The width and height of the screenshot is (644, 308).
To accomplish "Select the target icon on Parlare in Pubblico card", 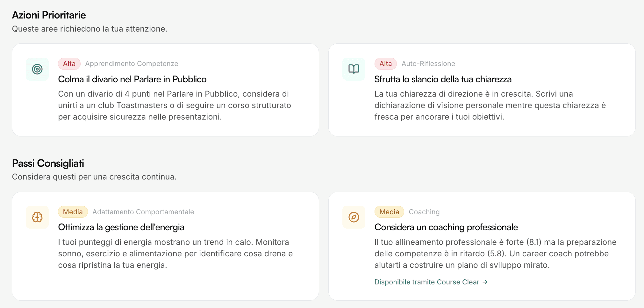I will (x=37, y=69).
